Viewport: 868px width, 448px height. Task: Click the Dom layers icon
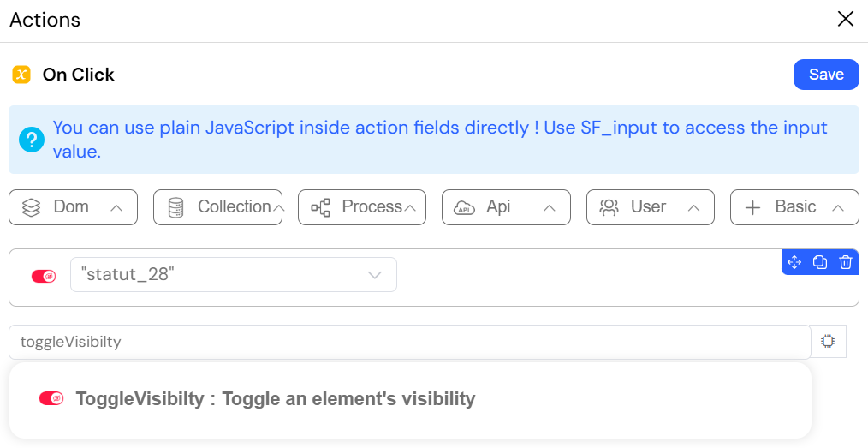tap(32, 207)
